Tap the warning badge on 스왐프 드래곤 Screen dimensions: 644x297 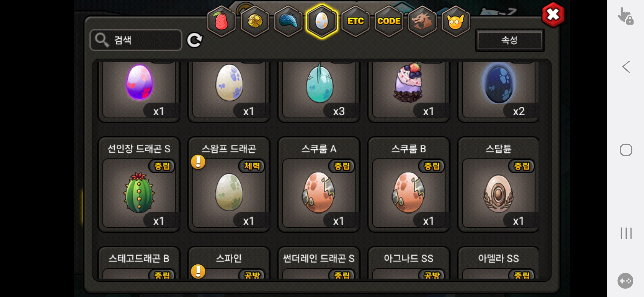pyautogui.click(x=198, y=162)
